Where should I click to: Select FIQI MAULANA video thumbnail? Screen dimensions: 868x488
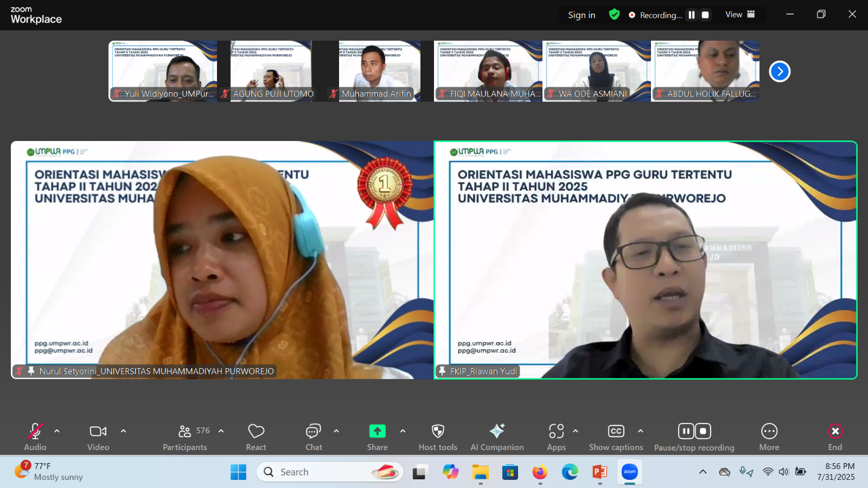[x=488, y=71]
